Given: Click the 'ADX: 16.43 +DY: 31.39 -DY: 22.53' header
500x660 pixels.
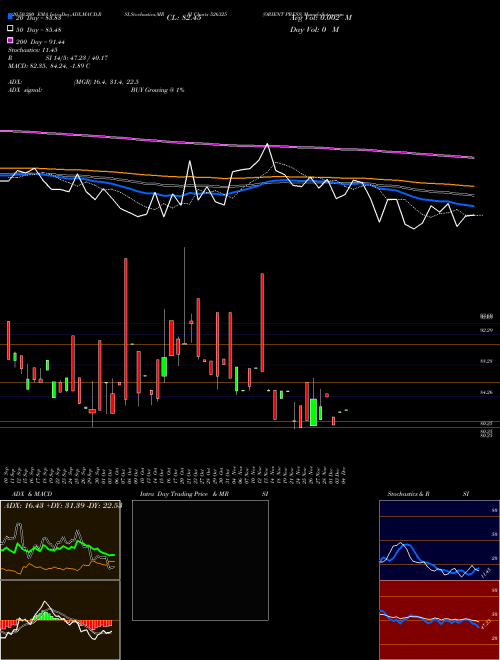Looking at the screenshot, I should pos(63,505).
